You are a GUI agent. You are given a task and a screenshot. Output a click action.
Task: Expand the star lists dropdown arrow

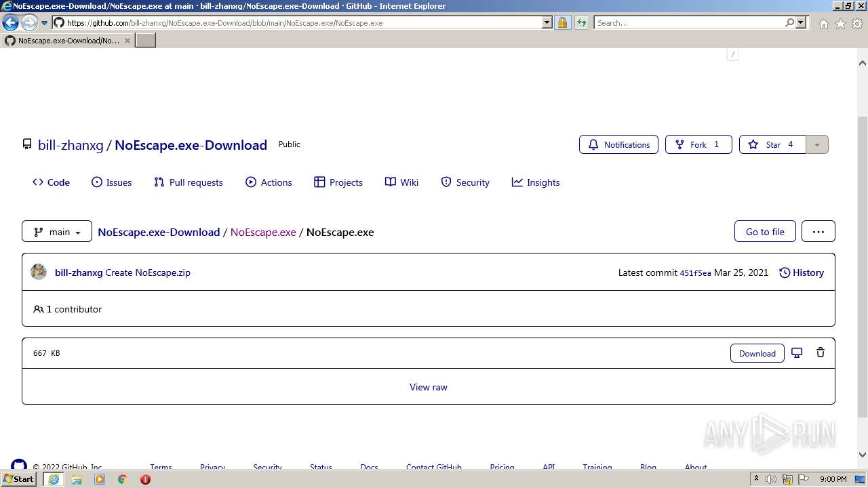817,144
